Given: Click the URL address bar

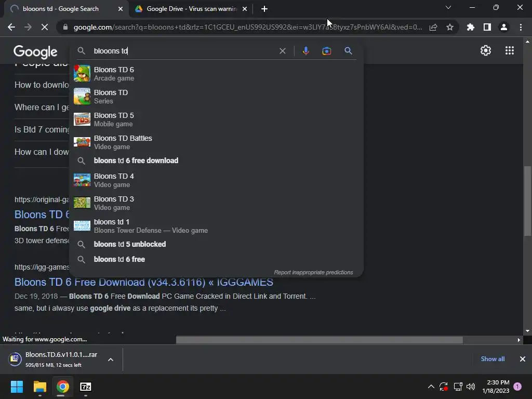Looking at the screenshot, I should pos(248,27).
